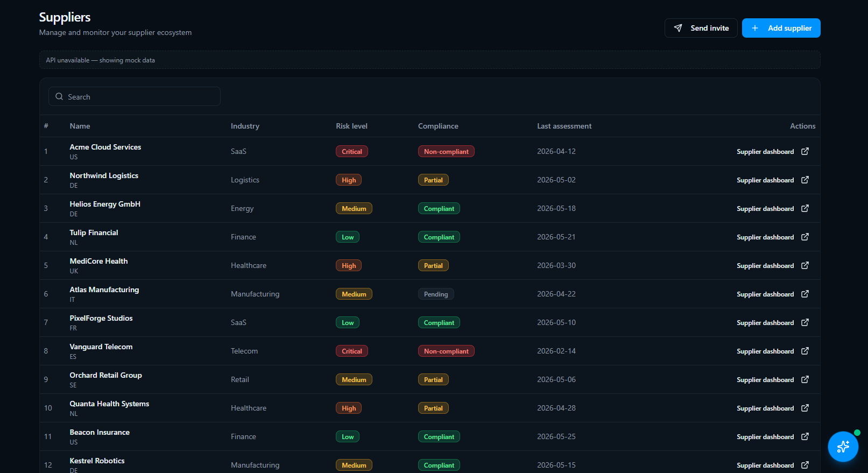
Task: Click the magnifier icon in search box
Action: click(59, 96)
